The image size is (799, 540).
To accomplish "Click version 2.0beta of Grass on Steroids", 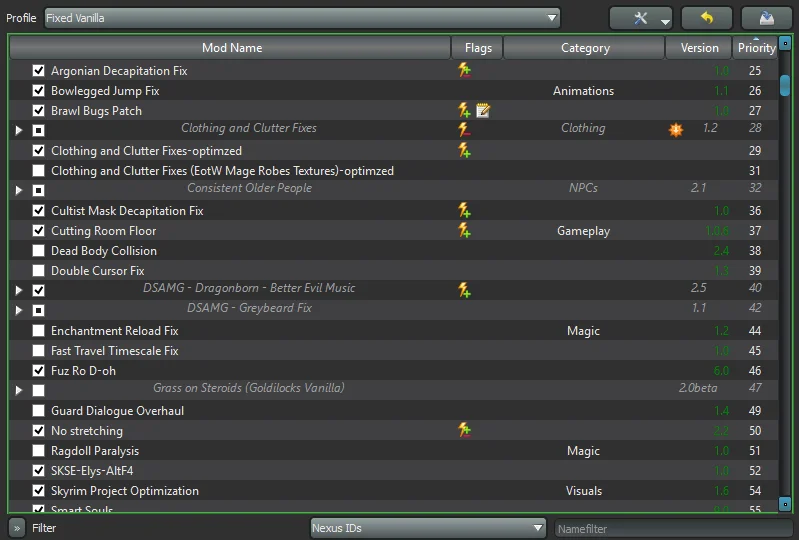I will coord(698,388).
